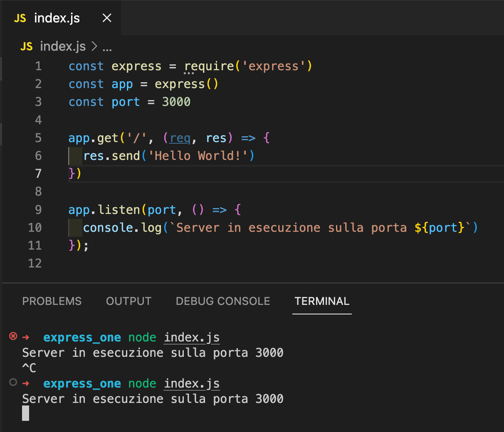Click the JS icon in breadcrumb

click(x=26, y=47)
